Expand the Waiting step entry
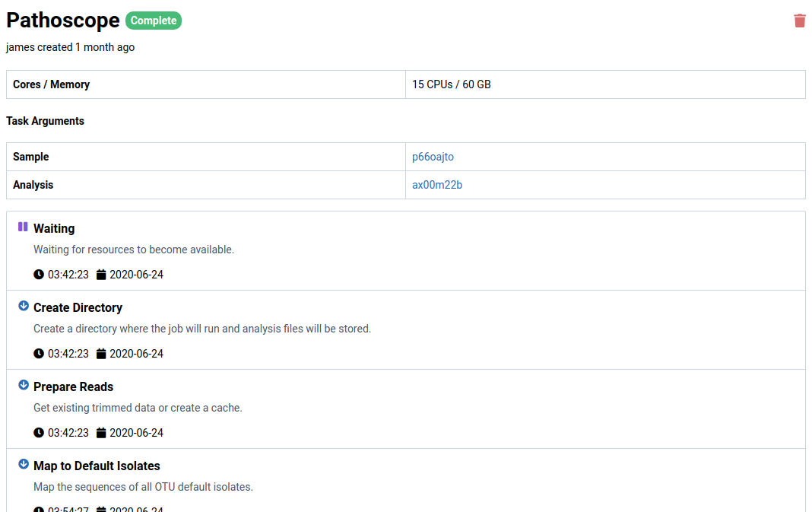 pos(406,250)
